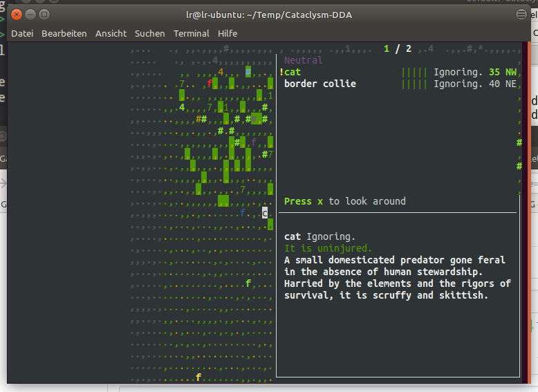The width and height of the screenshot is (538, 392).
Task: Click the bright green 4 map symbol
Action: (182, 107)
